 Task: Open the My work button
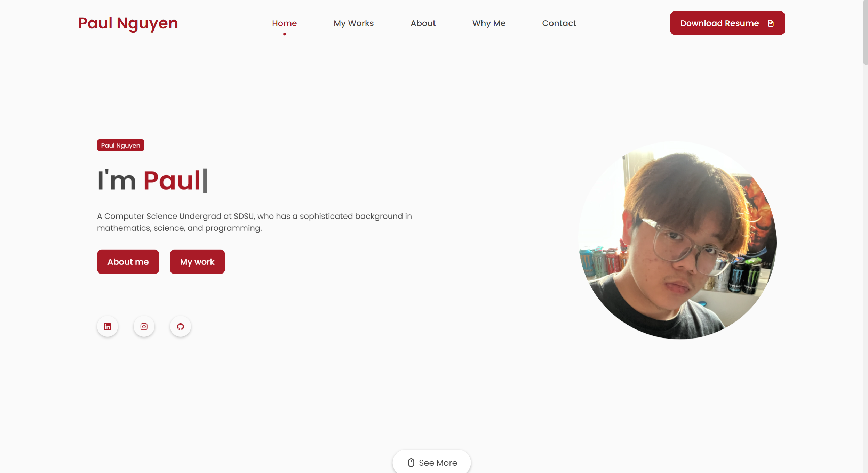tap(197, 262)
